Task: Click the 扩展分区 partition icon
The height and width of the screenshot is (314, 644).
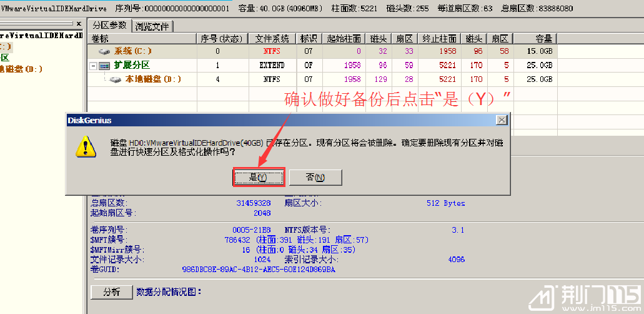Action: [105, 66]
